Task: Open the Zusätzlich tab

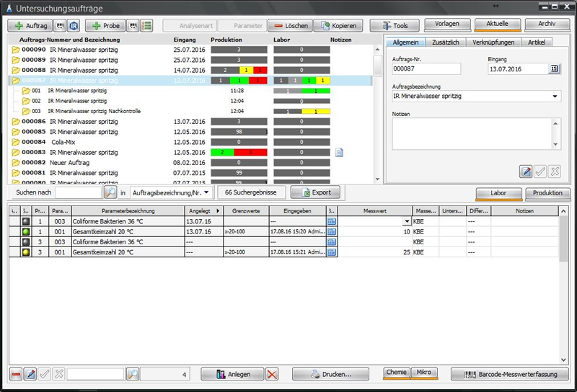Action: point(445,43)
